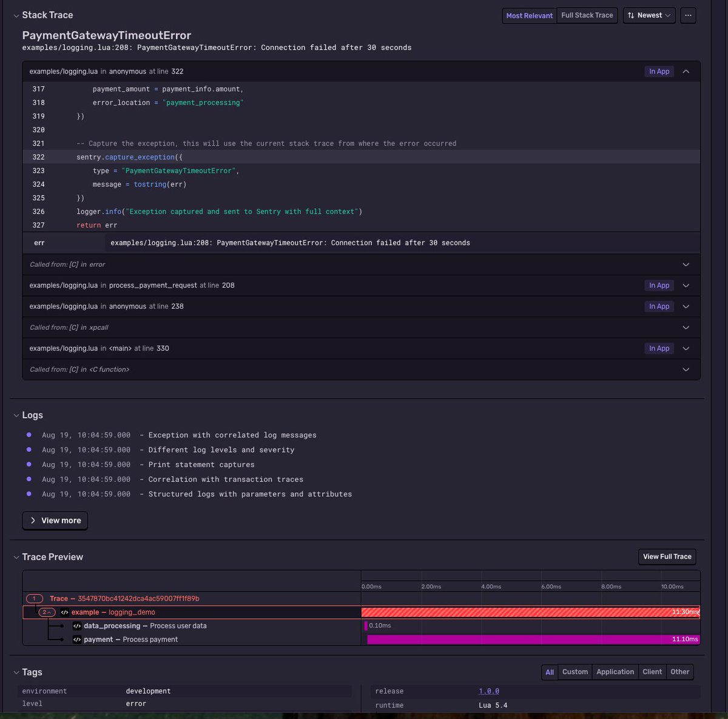This screenshot has width=728, height=719.
Task: Click the err variable value row
Action: click(x=289, y=243)
